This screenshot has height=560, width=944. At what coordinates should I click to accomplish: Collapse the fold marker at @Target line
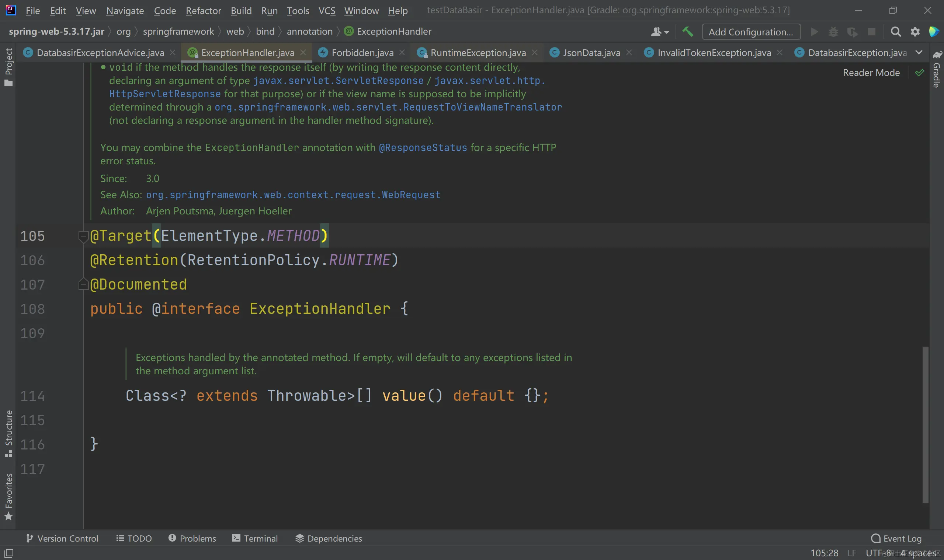pyautogui.click(x=83, y=236)
